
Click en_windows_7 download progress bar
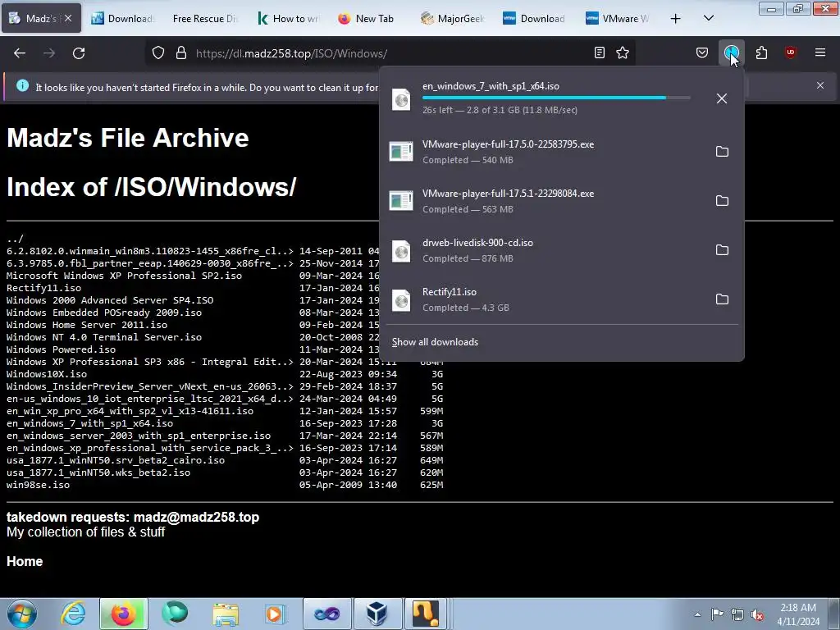(x=556, y=98)
